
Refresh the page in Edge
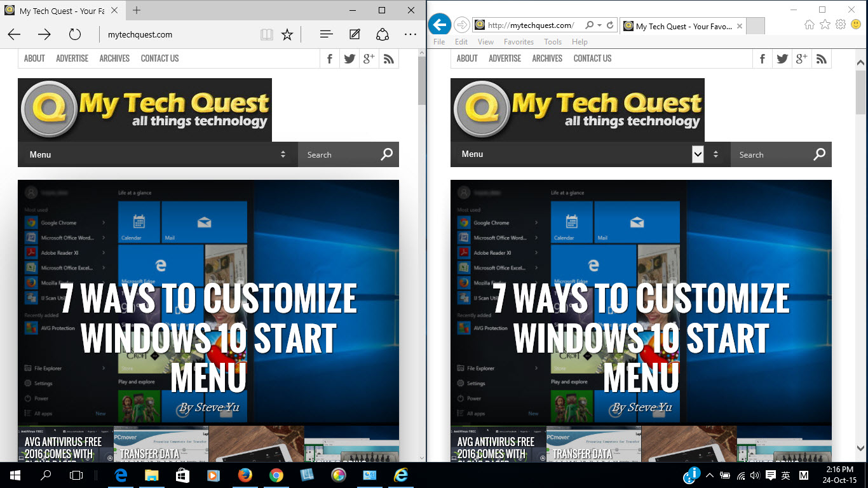click(74, 34)
